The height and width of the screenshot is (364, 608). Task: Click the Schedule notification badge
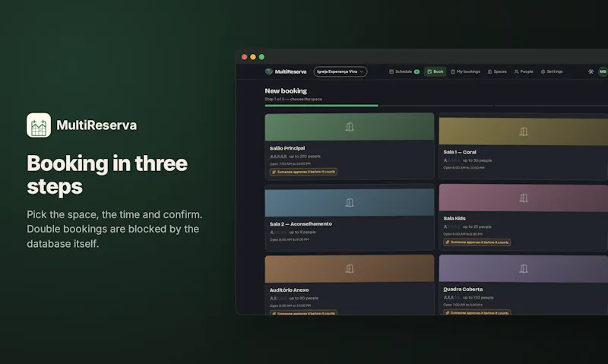point(416,71)
